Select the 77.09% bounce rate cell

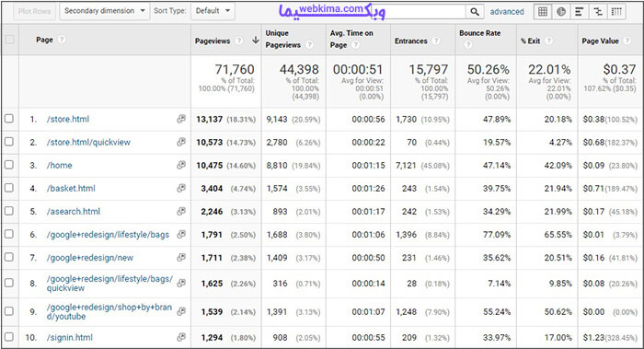pyautogui.click(x=497, y=235)
